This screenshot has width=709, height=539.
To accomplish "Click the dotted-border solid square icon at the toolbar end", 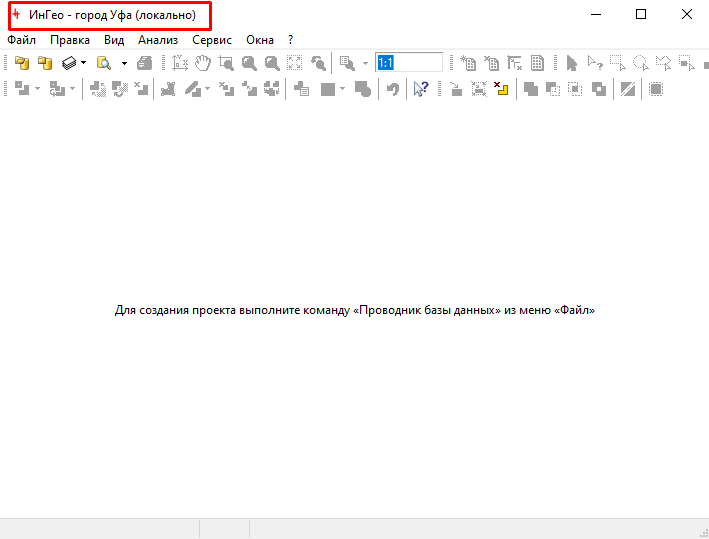I will [656, 89].
